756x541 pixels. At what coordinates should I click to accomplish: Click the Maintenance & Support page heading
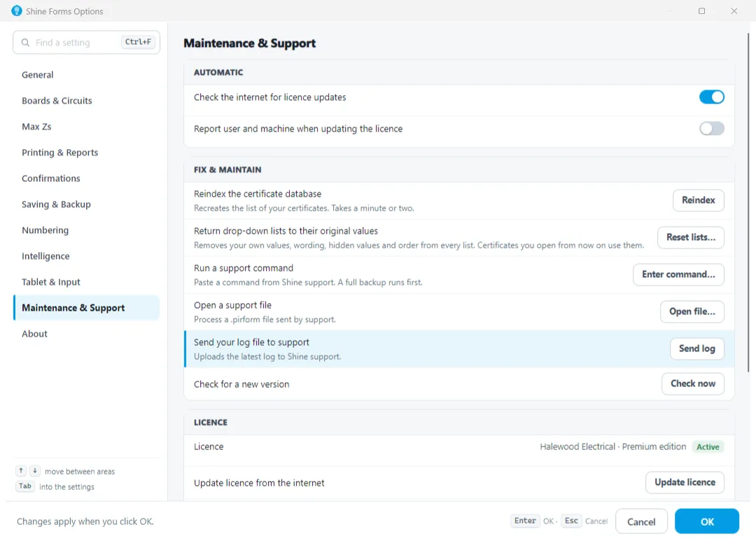point(250,43)
